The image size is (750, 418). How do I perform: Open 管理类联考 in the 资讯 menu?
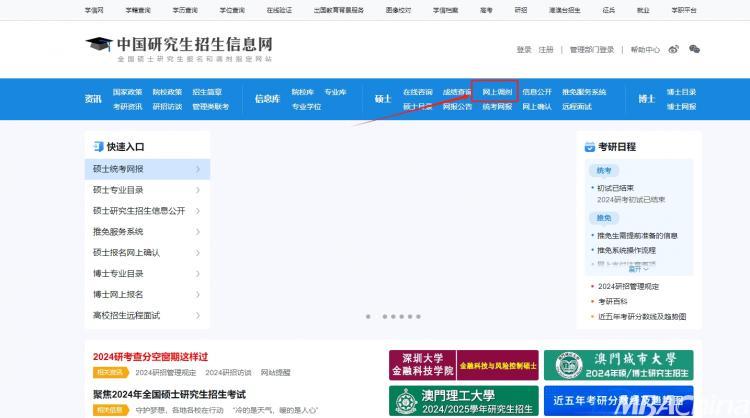point(210,107)
